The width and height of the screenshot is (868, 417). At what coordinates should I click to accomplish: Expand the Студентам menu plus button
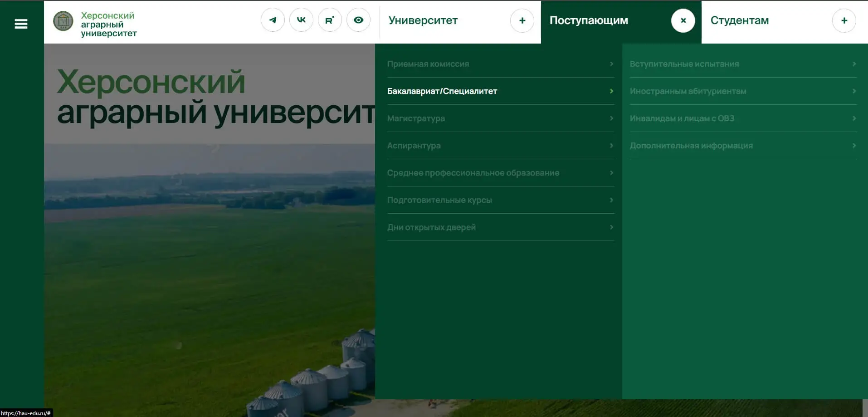(x=844, y=20)
